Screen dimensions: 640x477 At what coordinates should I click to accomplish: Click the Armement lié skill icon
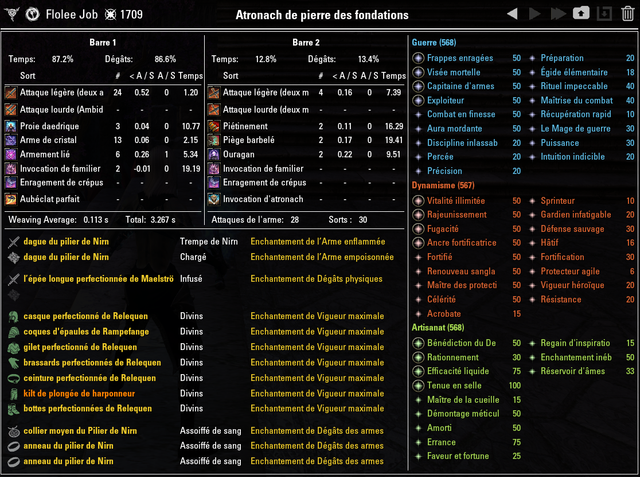coord(11,155)
